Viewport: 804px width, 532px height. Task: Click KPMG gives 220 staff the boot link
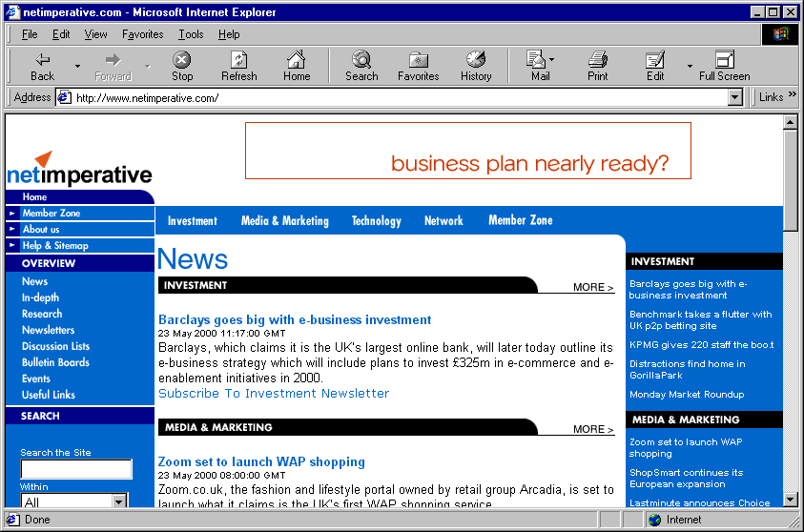[x=701, y=345]
